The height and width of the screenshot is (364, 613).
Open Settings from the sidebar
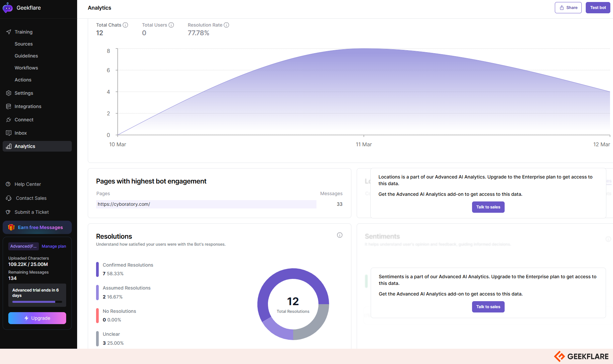click(24, 93)
